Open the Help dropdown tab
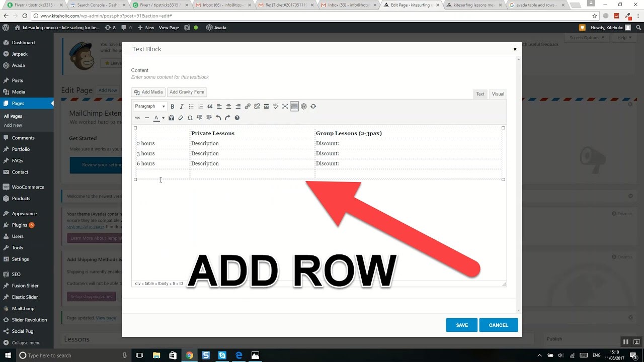 point(624,38)
